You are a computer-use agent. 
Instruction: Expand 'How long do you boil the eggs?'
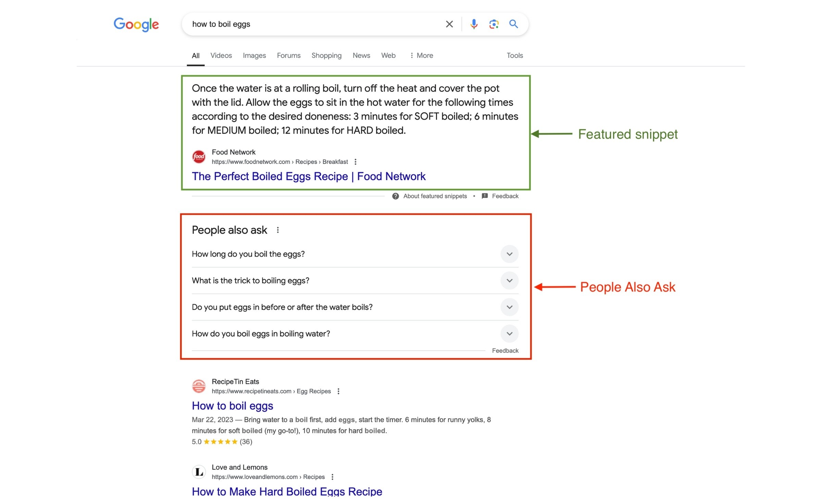point(355,254)
